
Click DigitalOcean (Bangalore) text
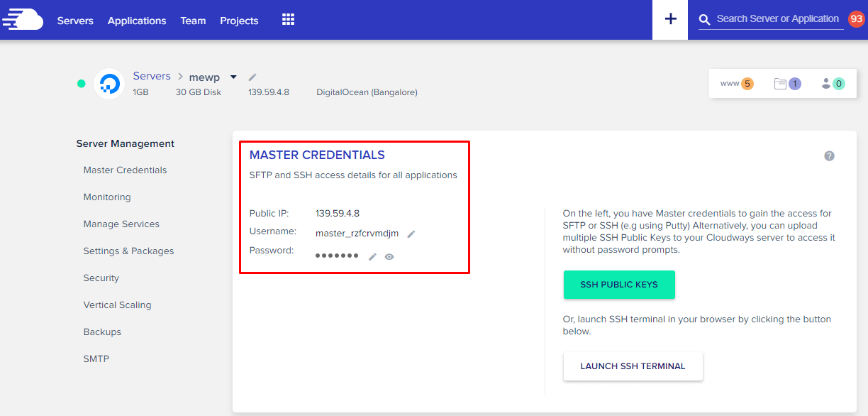point(367,92)
